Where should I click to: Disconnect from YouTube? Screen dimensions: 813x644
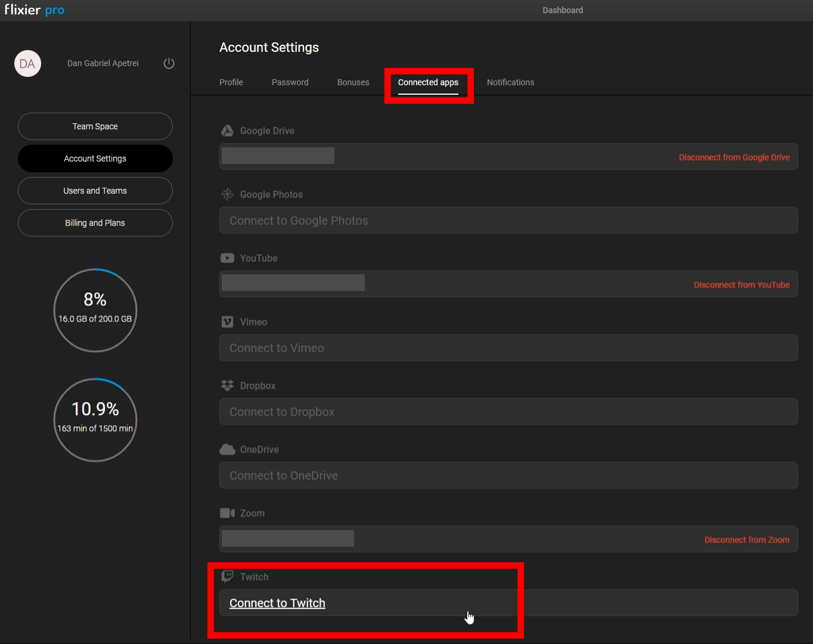pyautogui.click(x=741, y=285)
